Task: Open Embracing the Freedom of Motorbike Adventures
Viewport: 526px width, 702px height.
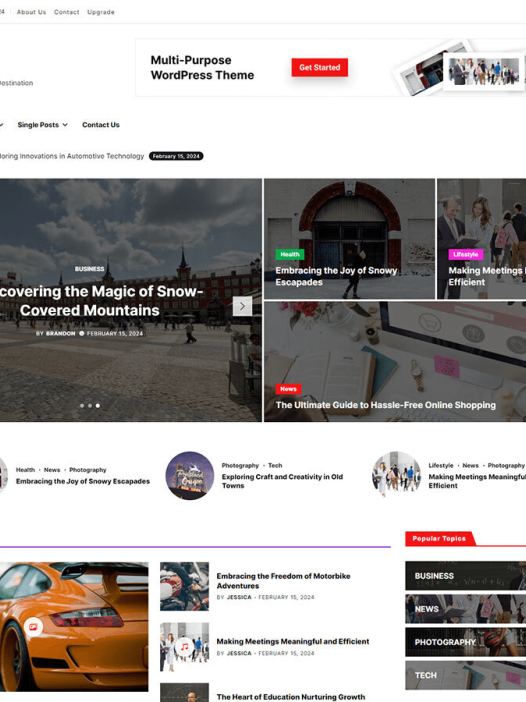Action: tap(283, 581)
